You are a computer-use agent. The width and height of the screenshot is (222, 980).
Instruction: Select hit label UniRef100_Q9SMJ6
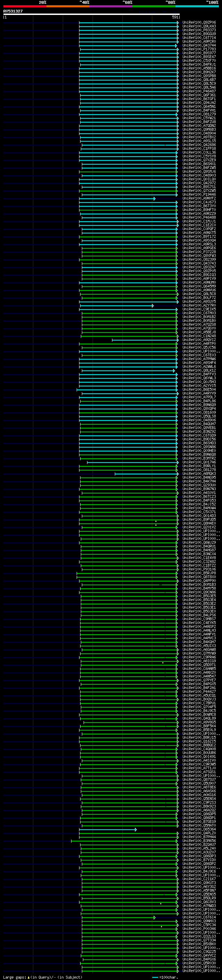199,172
